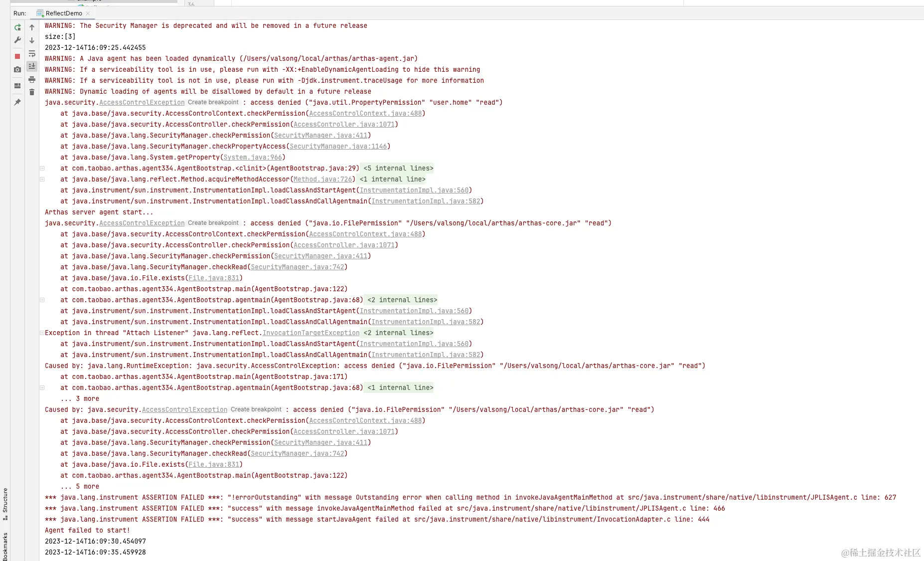Open the InvocationTargetException class link

(311, 333)
